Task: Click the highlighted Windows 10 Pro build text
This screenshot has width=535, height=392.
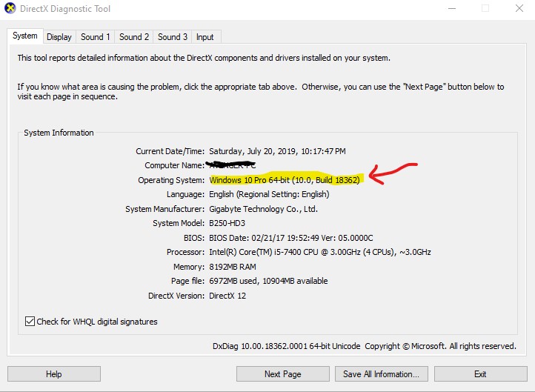Action: click(285, 180)
